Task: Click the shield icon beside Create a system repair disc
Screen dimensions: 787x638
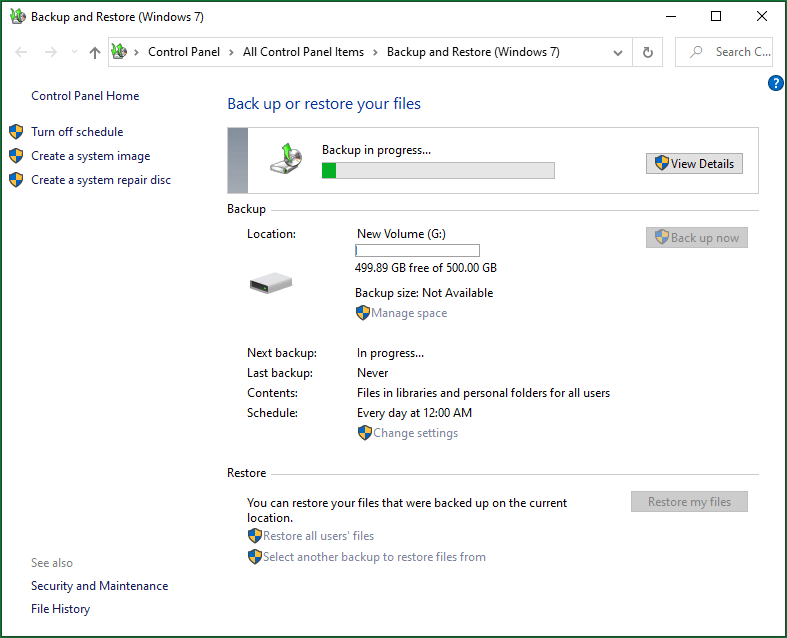Action: click(x=16, y=180)
